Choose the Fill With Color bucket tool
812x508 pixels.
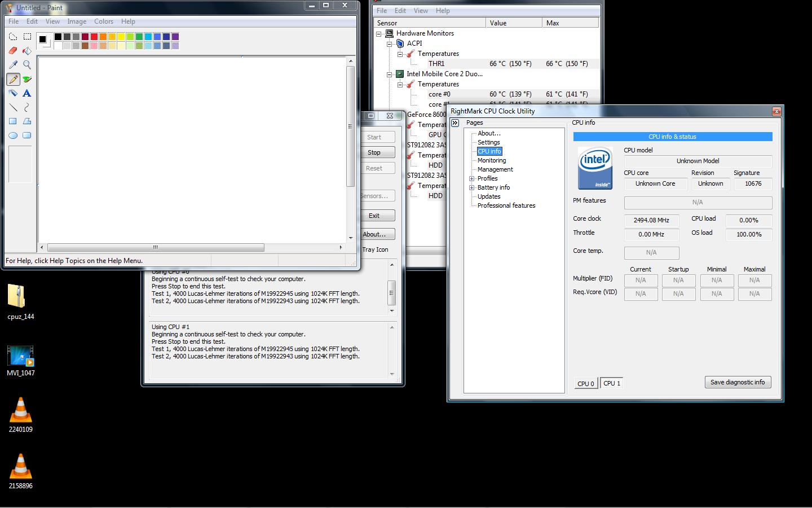[27, 51]
